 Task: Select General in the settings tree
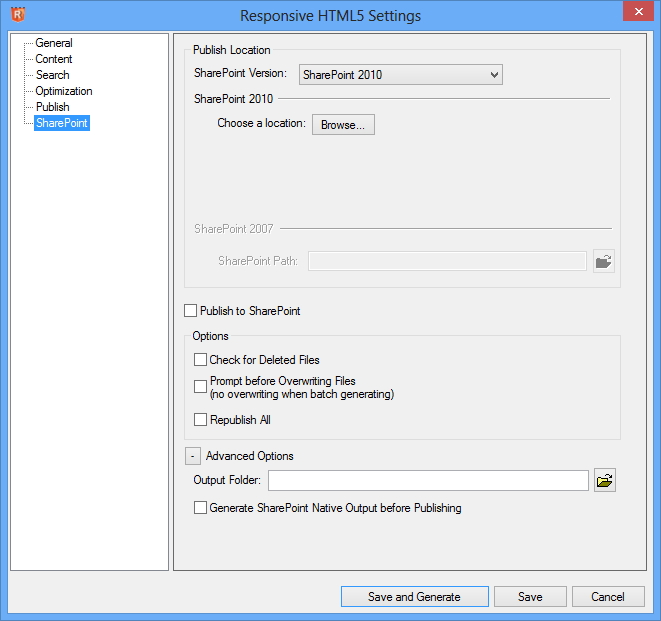coord(54,43)
